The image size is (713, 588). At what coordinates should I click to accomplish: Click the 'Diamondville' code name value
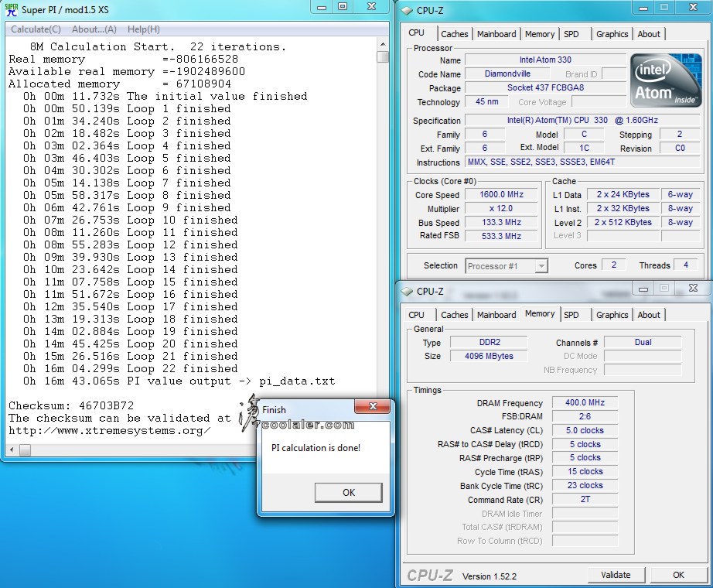coord(507,73)
